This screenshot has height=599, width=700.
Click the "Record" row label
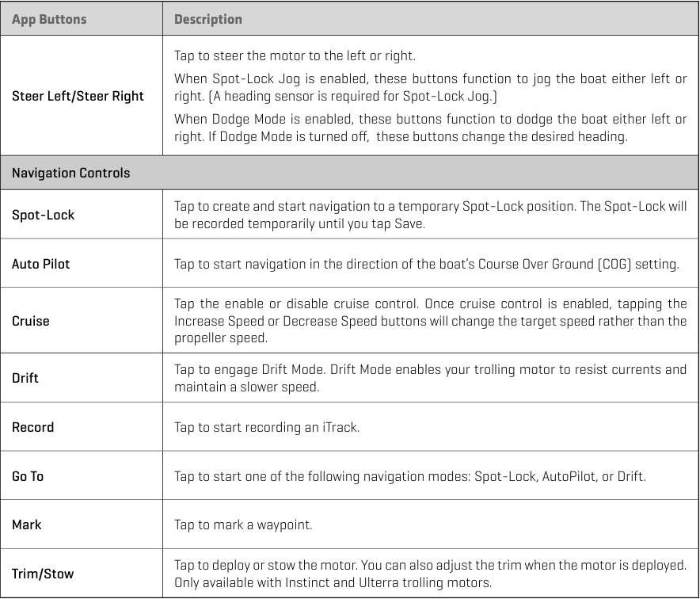point(32,427)
